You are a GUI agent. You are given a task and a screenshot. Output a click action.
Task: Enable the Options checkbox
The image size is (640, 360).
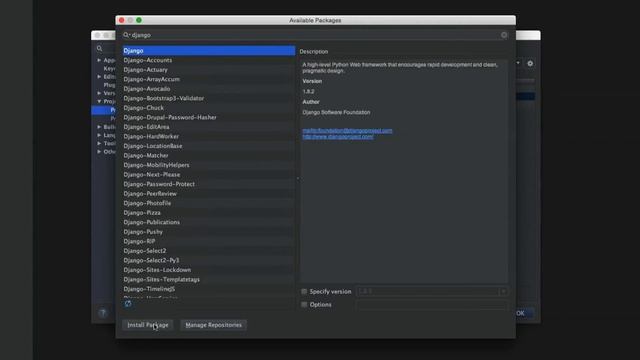(x=304, y=304)
